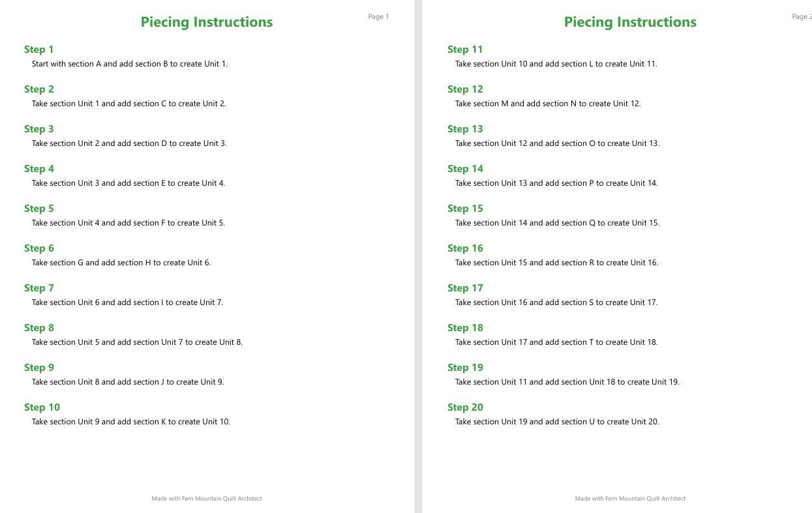Click instruction creating Unit 6 from section G

121,263
